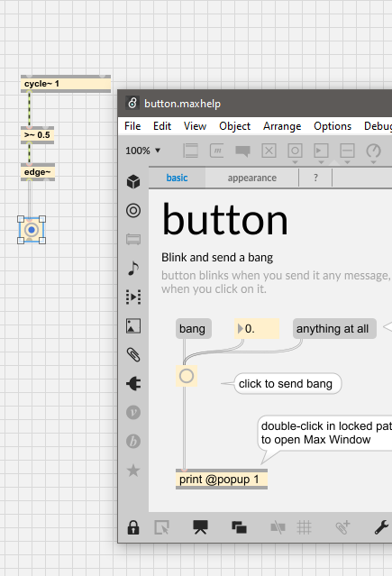Click the button.maxhelp title bar icon
Screen dimensions: 392x576
point(132,104)
